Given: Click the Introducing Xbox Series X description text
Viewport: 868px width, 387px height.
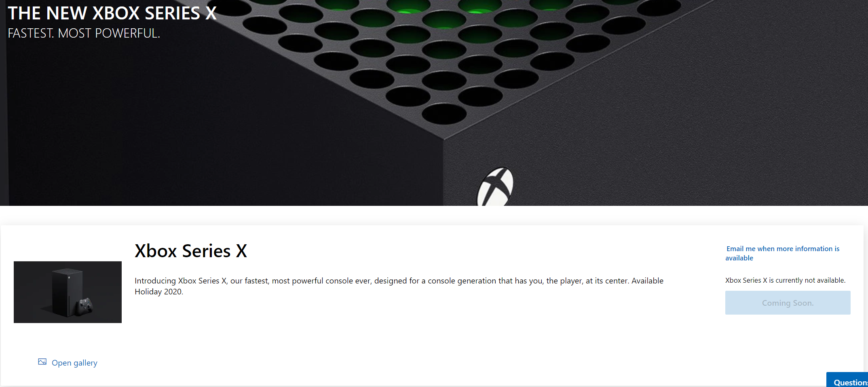Looking at the screenshot, I should (x=399, y=286).
